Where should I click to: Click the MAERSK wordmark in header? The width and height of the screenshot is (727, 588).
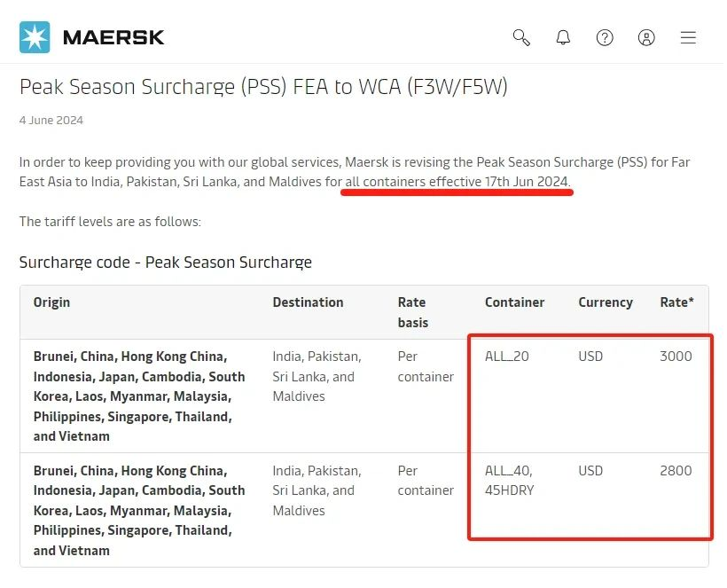coord(113,38)
